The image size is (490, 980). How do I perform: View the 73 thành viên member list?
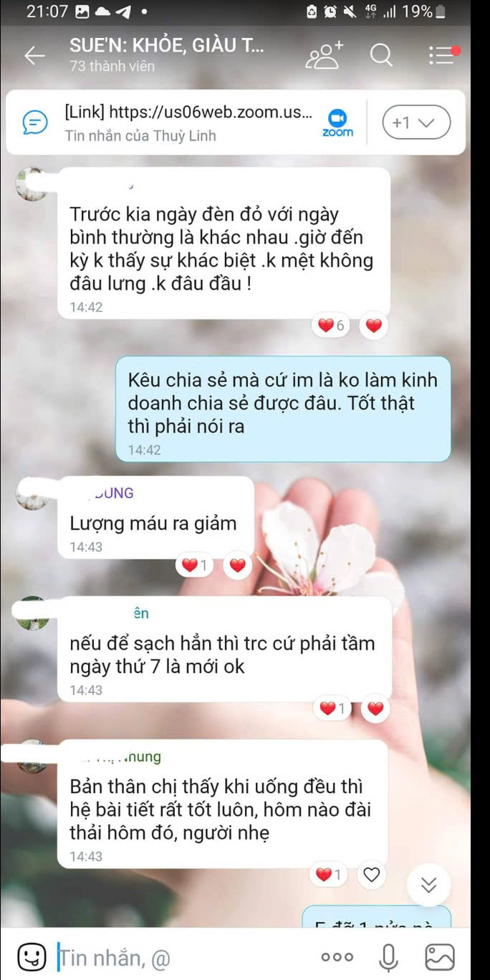click(x=112, y=66)
